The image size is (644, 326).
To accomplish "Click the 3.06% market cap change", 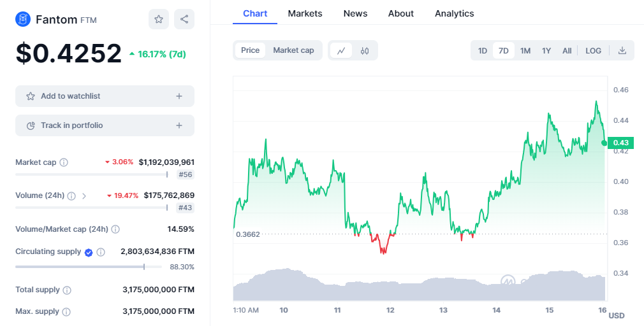I will point(119,162).
